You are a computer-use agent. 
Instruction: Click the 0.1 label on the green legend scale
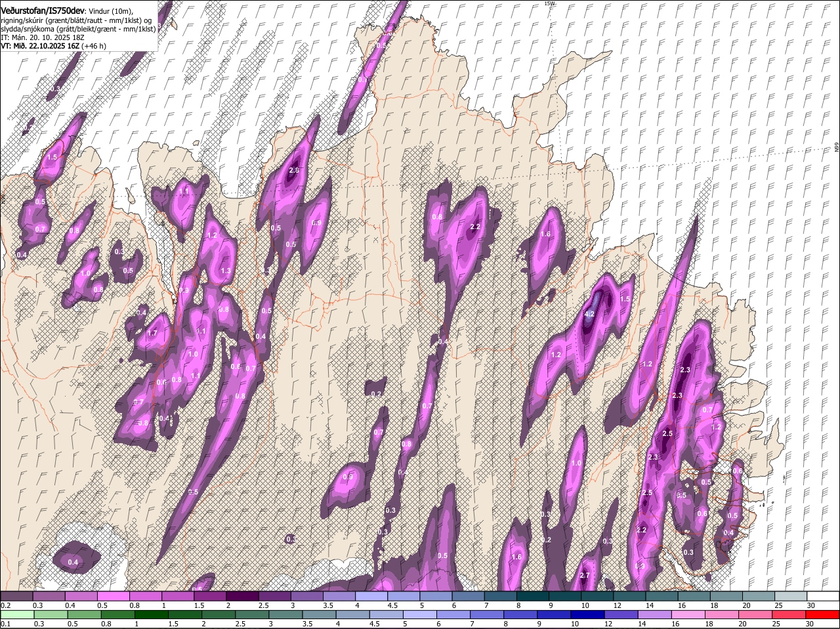tap(5, 624)
